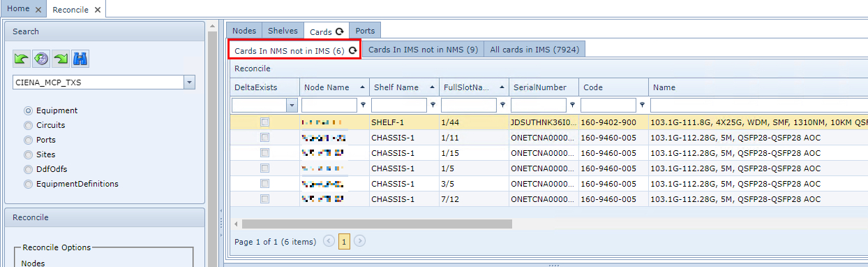Click the Name column header

click(758, 87)
